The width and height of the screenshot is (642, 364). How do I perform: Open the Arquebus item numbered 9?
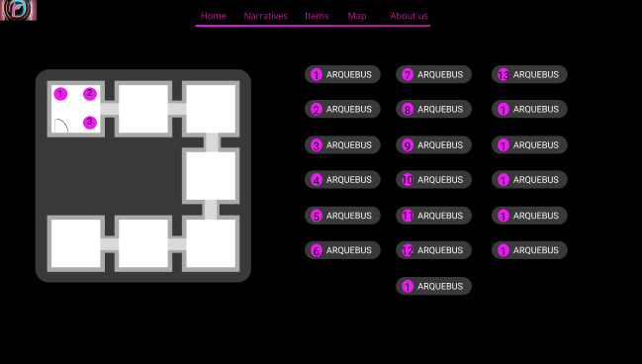[x=433, y=145]
